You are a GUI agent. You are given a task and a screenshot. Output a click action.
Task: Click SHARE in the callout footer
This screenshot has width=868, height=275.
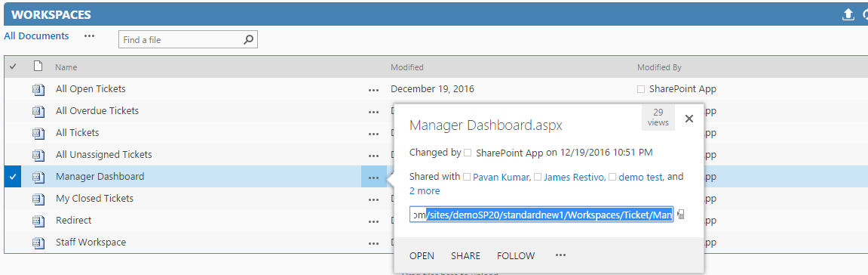pos(465,255)
